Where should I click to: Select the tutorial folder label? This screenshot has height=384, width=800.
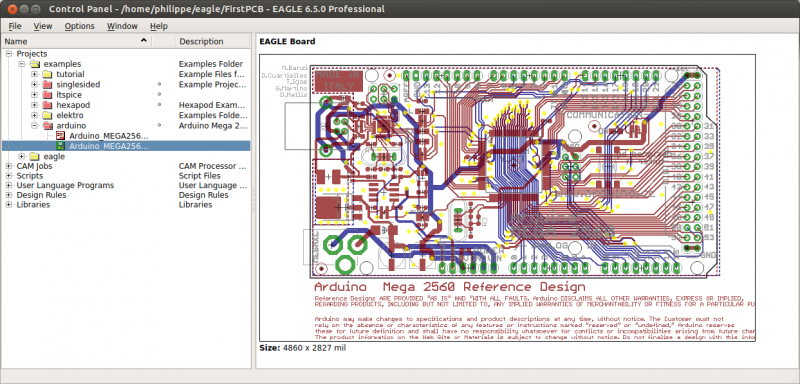tap(70, 74)
